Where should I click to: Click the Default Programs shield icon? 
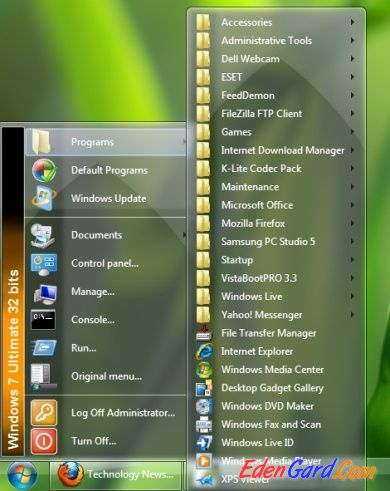44,170
